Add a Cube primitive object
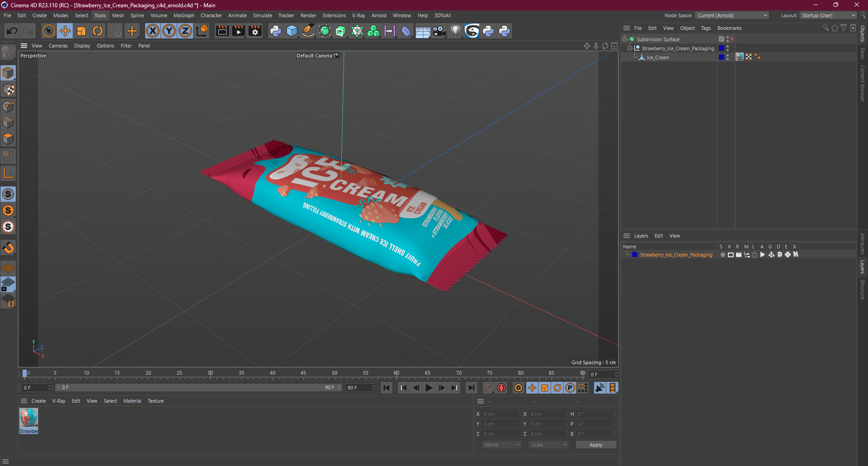This screenshot has height=466, width=868. pos(292,31)
